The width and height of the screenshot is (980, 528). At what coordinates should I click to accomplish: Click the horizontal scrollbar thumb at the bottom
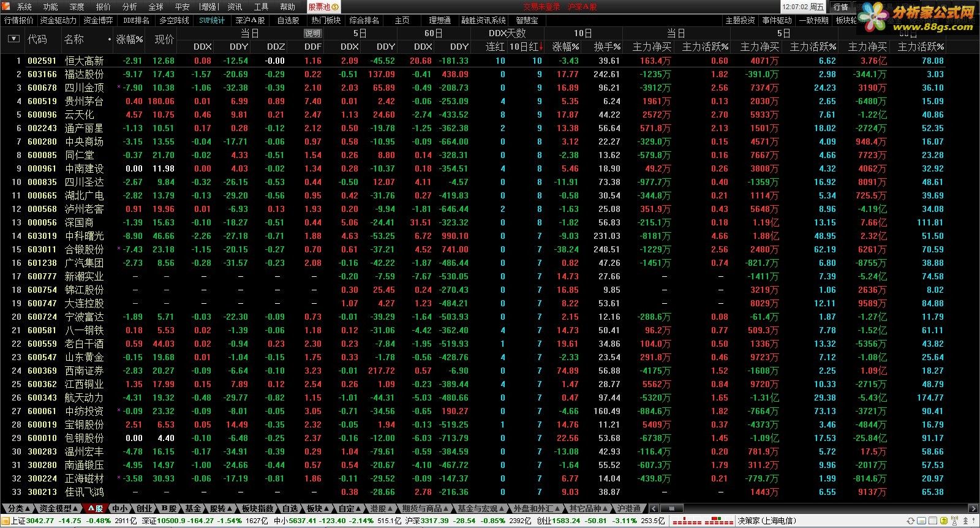pos(672,508)
